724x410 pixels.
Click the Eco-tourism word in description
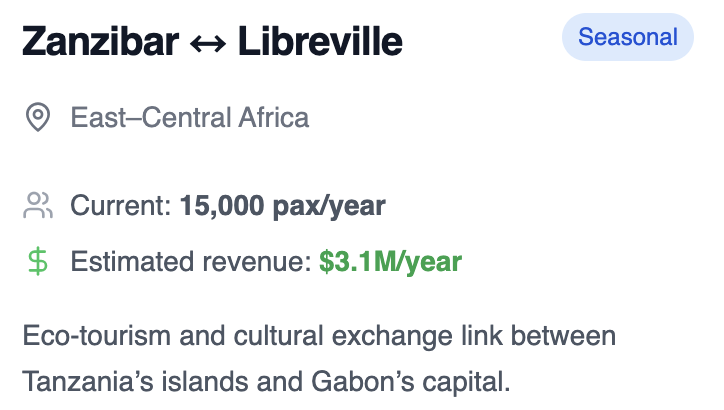[96, 335]
